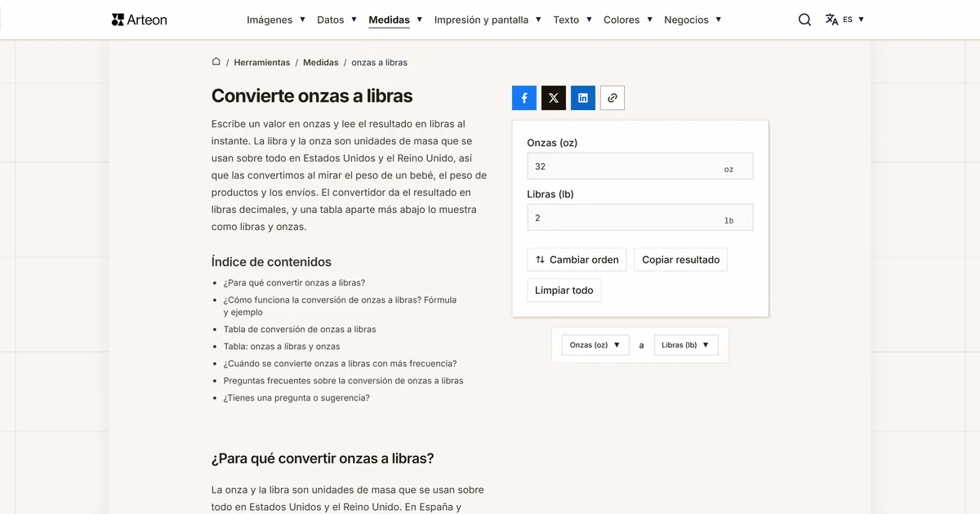Open the Impresión y pantalla menu
The height and width of the screenshot is (514, 980).
[x=488, y=20]
